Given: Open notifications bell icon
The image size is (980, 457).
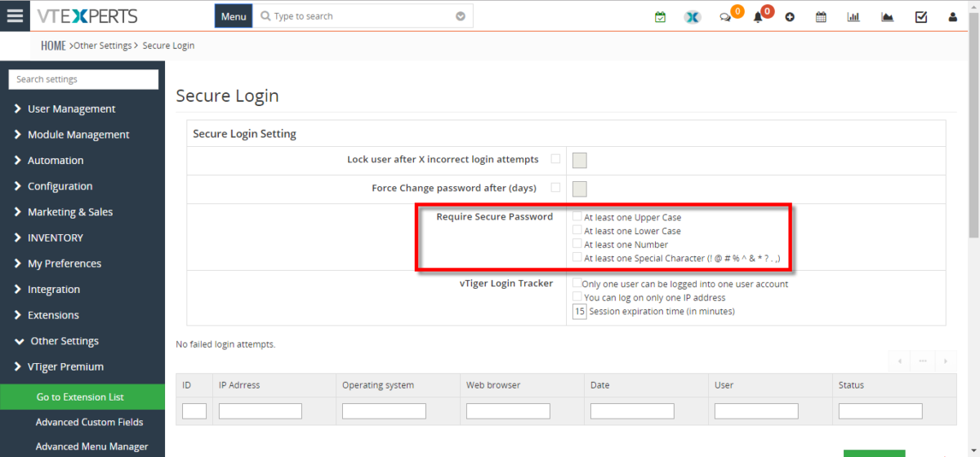Looking at the screenshot, I should click(758, 16).
